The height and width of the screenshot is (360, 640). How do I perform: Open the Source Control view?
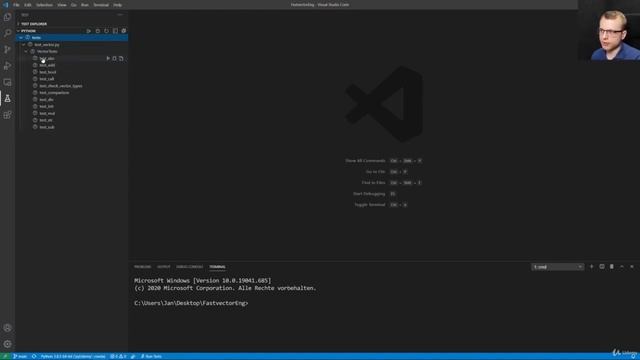pos(7,49)
